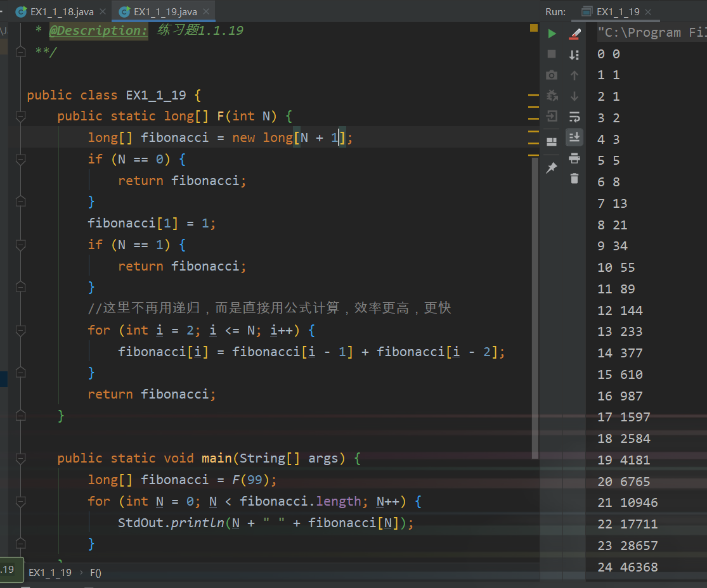
Task: Click inside 'new long[N + 1]' statement
Action: pos(293,137)
